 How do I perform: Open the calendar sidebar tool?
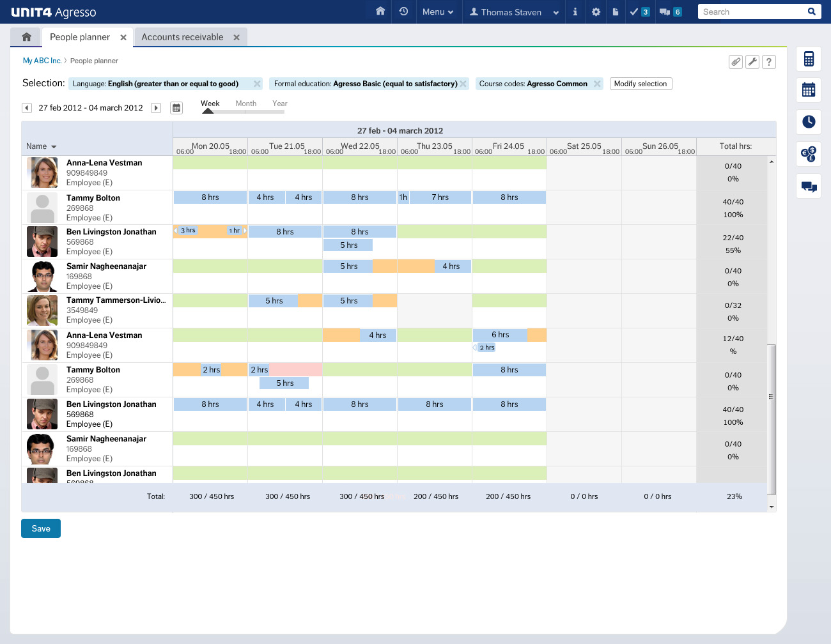click(x=809, y=90)
